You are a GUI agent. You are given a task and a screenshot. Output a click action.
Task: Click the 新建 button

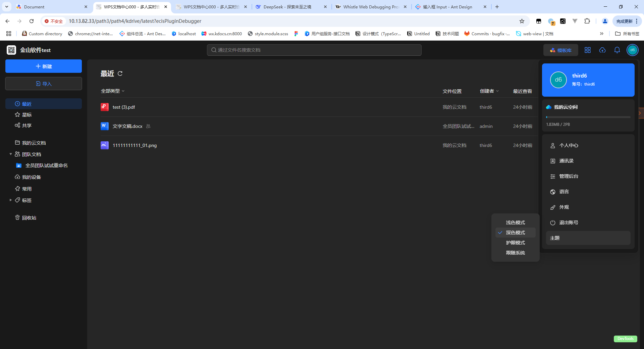click(x=44, y=66)
